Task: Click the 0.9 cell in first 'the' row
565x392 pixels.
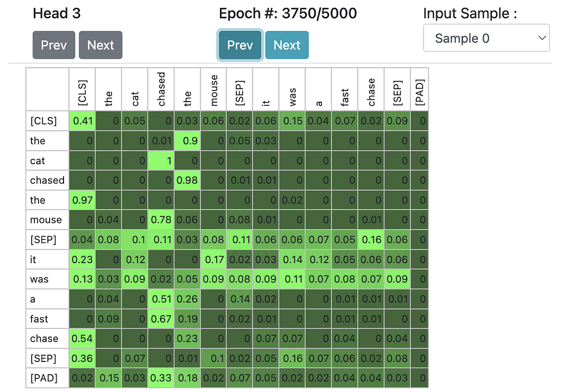Action: click(x=187, y=141)
